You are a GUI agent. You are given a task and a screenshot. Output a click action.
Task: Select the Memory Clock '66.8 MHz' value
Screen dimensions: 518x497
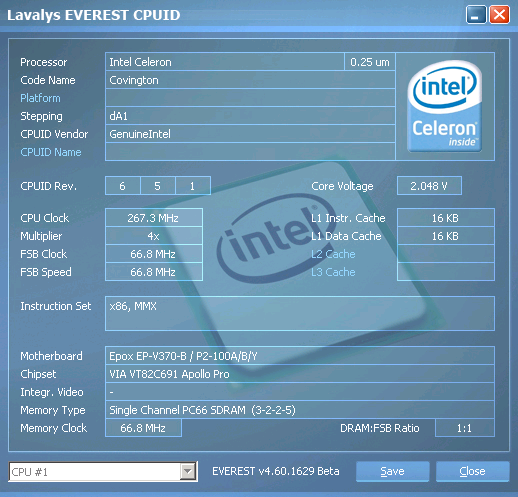pyautogui.click(x=143, y=428)
